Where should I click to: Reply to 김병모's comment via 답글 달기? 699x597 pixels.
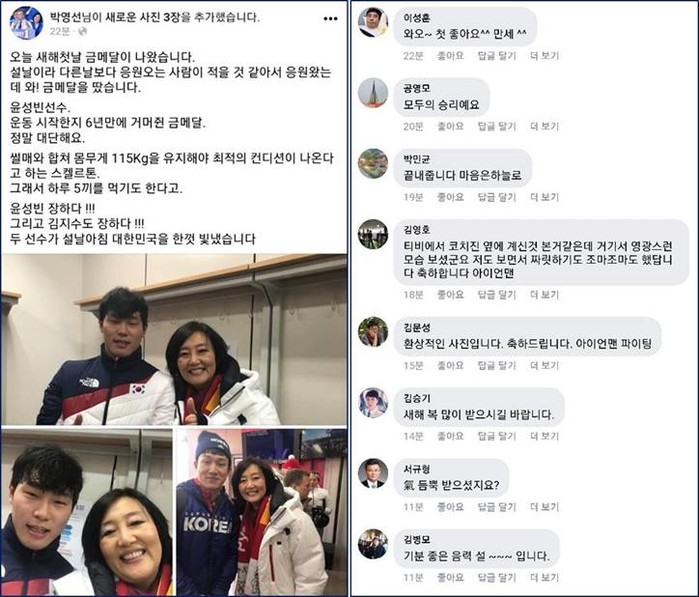[497, 578]
